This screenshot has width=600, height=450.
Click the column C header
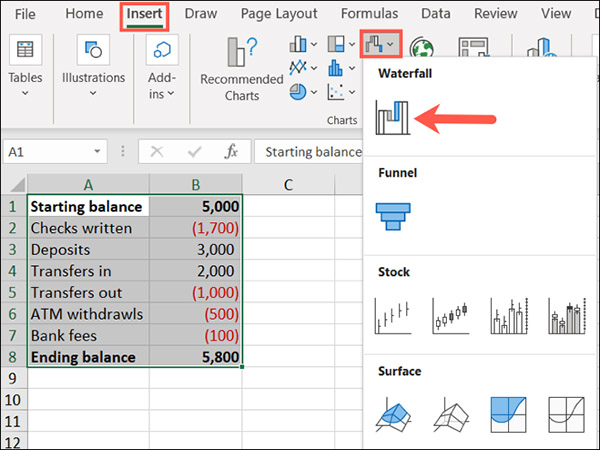(x=287, y=184)
